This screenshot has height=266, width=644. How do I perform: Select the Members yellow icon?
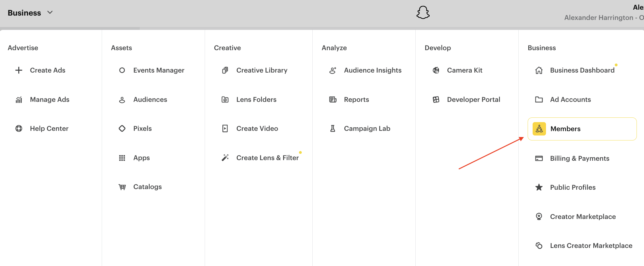(539, 129)
